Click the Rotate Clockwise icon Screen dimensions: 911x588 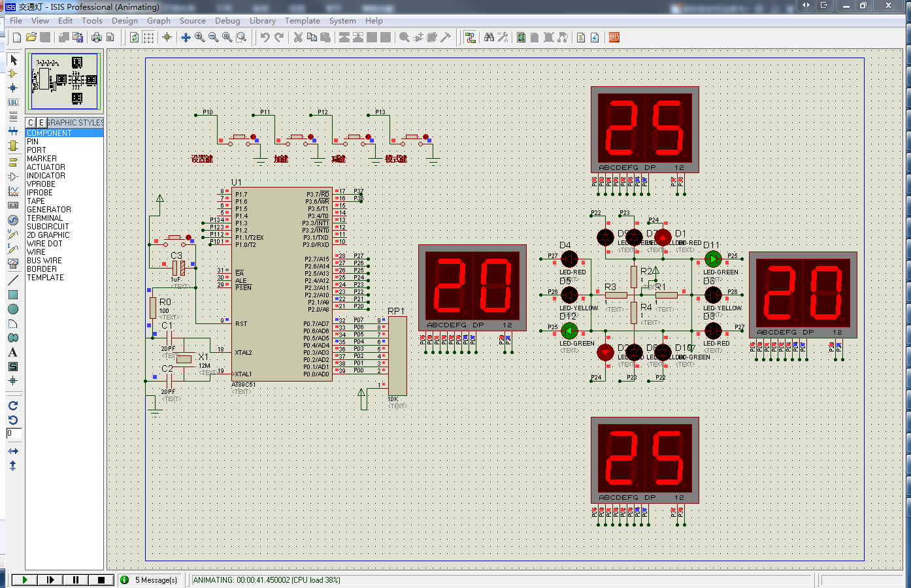point(13,406)
